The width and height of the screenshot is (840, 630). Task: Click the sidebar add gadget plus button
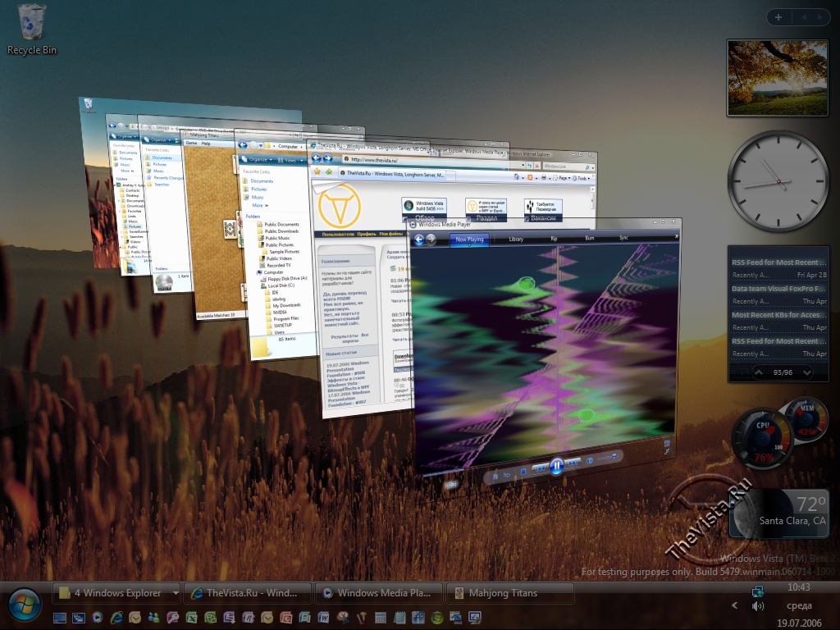tap(778, 17)
